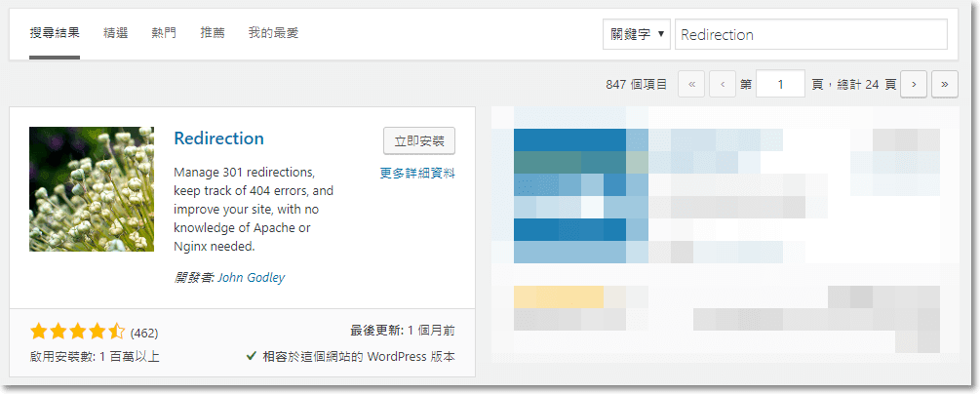980x394 pixels.
Task: Open the 搜尋結果 tab
Action: click(x=55, y=33)
